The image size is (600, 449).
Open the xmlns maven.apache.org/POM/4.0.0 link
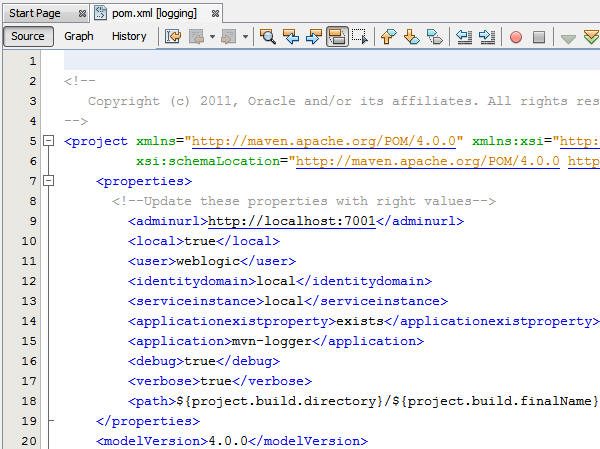(324, 141)
